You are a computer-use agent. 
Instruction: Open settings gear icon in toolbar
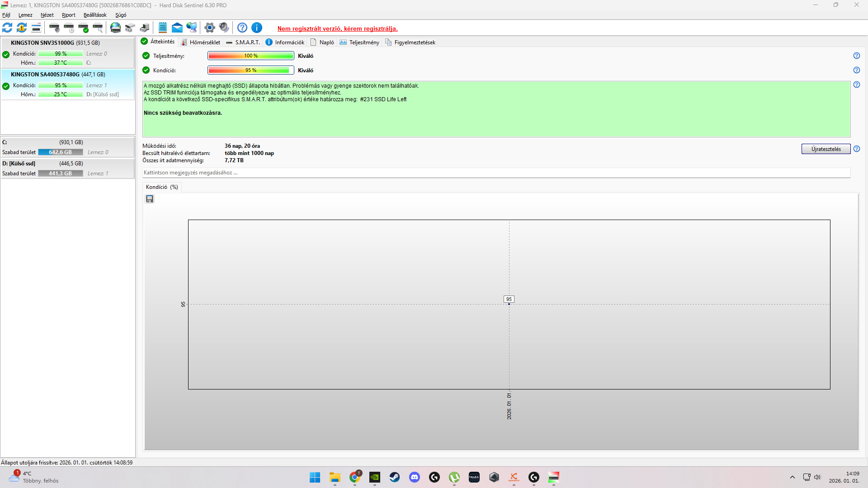point(209,28)
